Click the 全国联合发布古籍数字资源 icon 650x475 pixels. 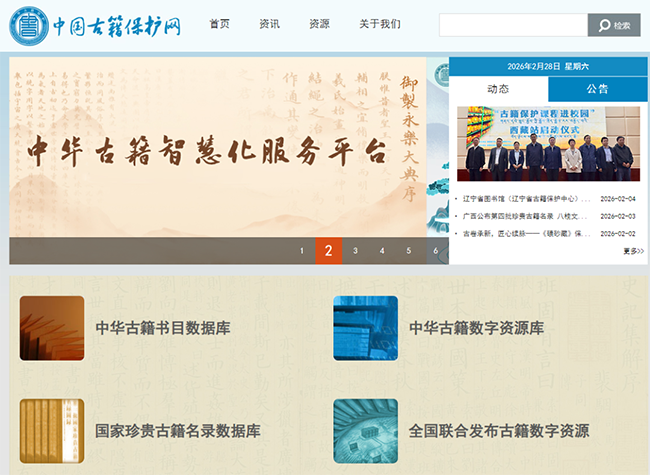(x=365, y=431)
